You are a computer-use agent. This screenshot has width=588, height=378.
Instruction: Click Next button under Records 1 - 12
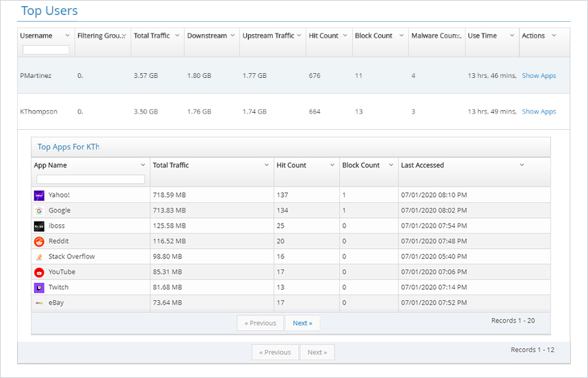coord(317,353)
